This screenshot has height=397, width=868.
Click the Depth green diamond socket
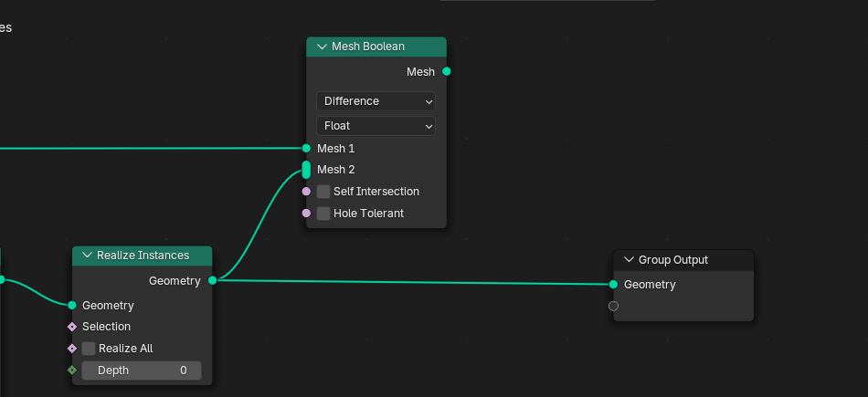[72, 370]
